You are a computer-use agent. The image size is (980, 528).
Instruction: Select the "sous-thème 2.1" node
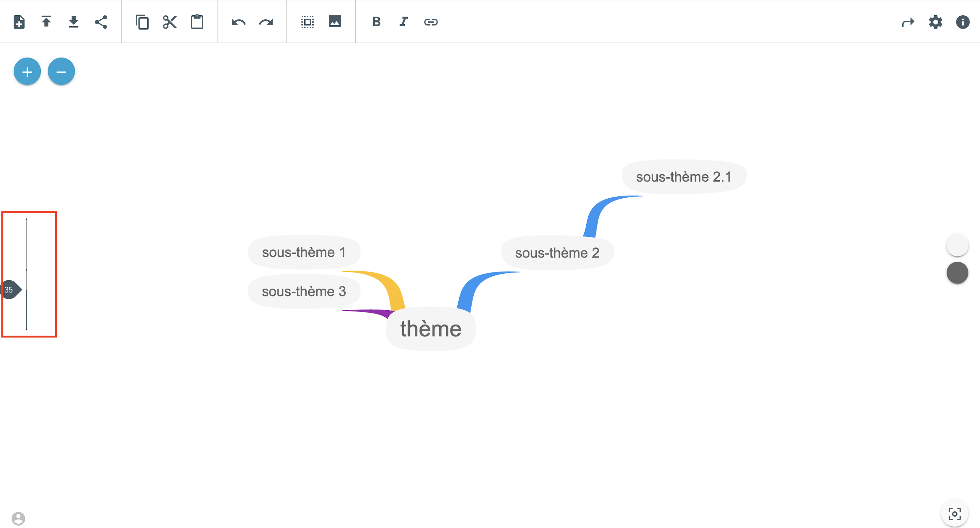click(x=684, y=177)
